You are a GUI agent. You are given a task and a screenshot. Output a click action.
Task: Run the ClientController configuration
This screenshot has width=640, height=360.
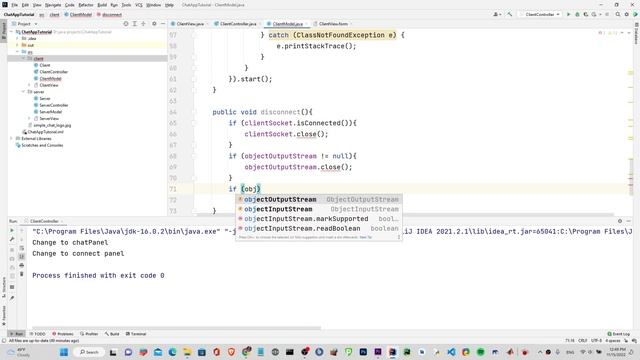pos(568,14)
